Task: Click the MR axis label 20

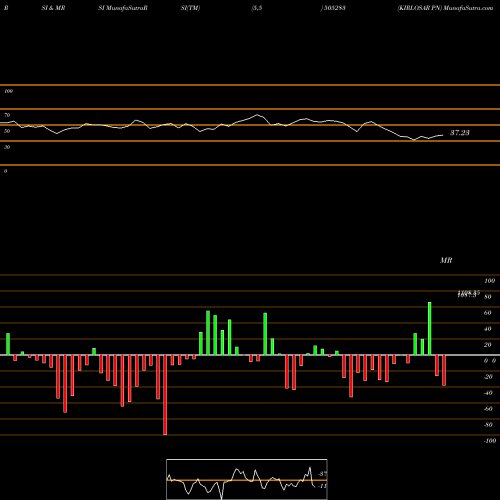Action: click(x=488, y=345)
